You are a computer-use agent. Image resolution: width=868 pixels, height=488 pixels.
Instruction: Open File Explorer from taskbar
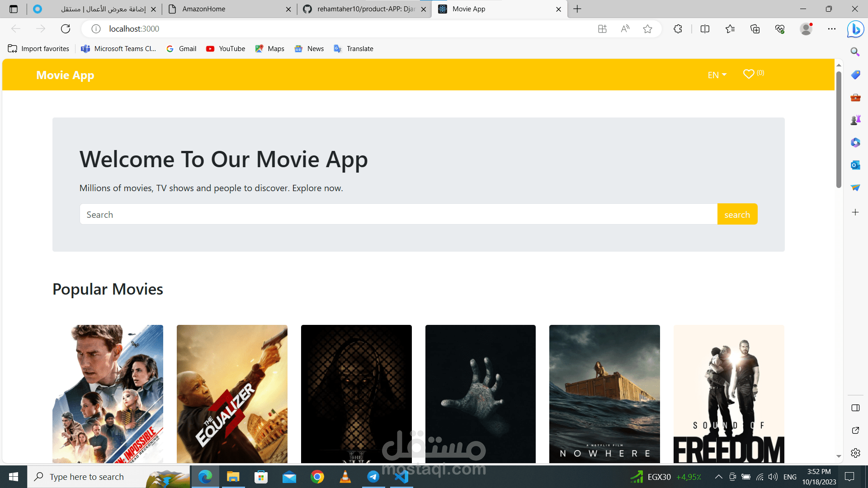(233, 477)
